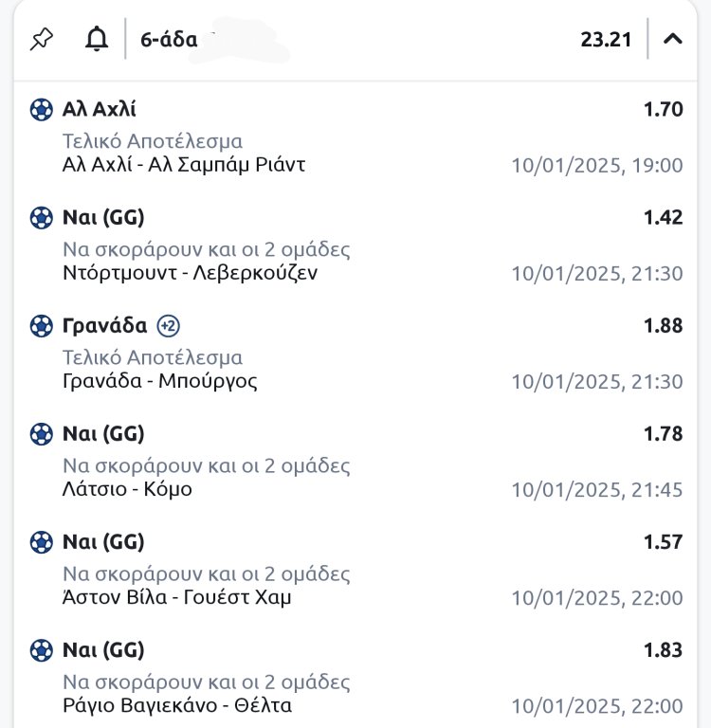Viewport: 711px width, 728px height.
Task: Click odds 1.70 for Αλ Αχλί
Action: coord(663,110)
